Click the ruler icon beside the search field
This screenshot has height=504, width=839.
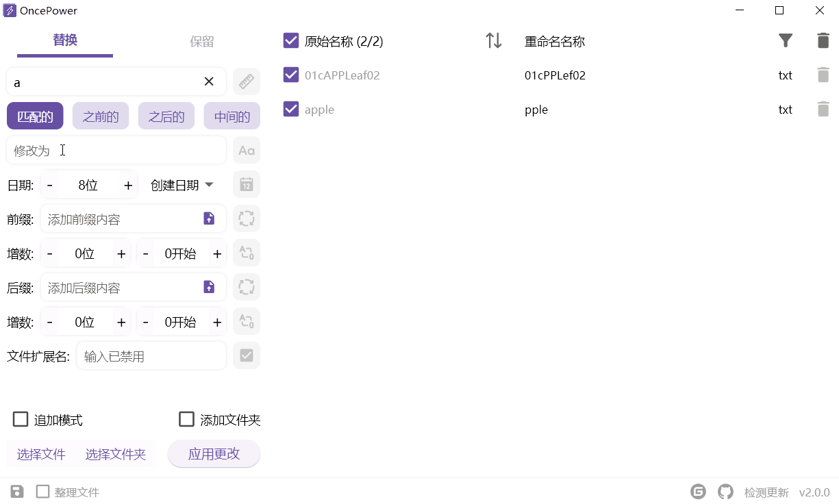(247, 81)
